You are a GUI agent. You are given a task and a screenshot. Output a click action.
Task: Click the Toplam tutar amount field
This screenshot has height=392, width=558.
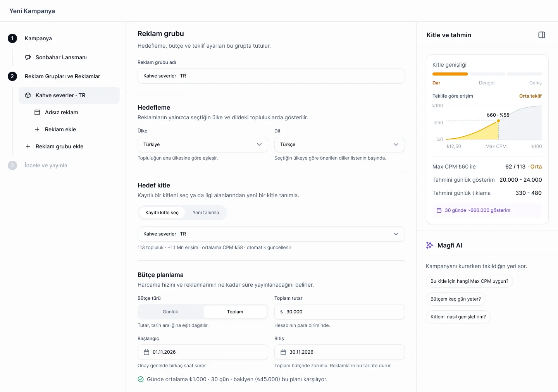339,312
